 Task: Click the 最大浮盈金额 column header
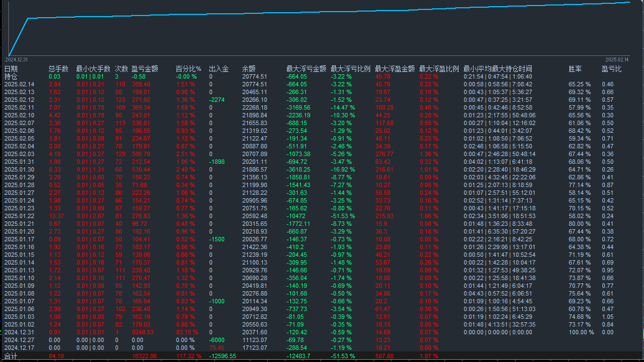click(394, 69)
